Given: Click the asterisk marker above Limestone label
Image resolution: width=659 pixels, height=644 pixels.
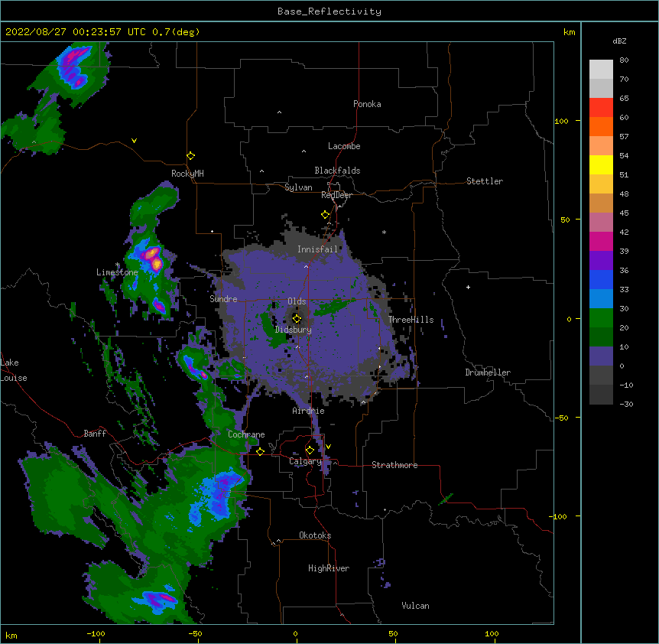Looking at the screenshot, I should [x=118, y=265].
